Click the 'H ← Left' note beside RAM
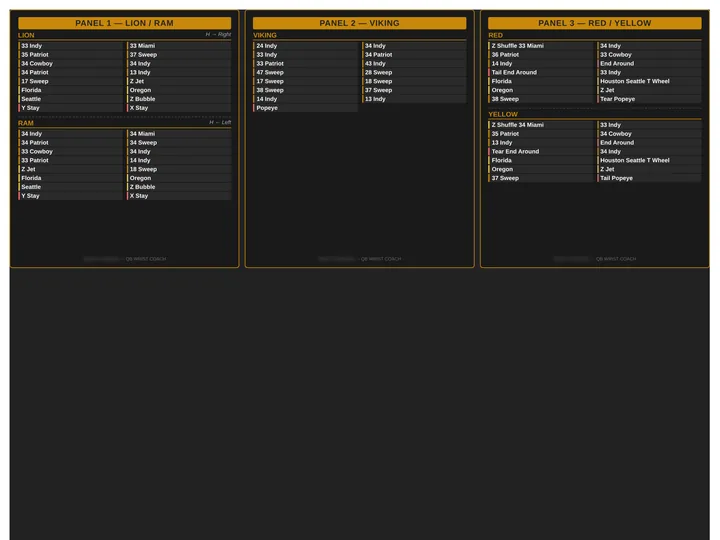Image resolution: width=720 pixels, height=540 pixels. (220, 123)
